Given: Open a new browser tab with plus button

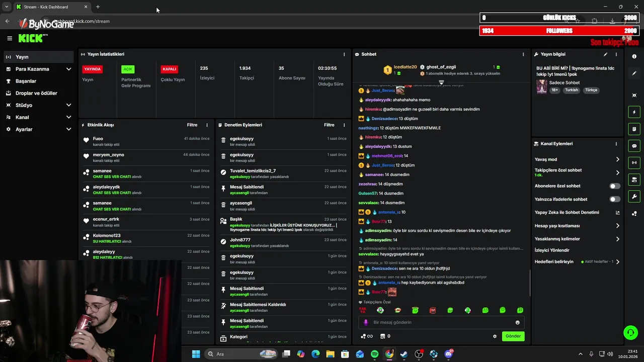Looking at the screenshot, I should tap(98, 7).
